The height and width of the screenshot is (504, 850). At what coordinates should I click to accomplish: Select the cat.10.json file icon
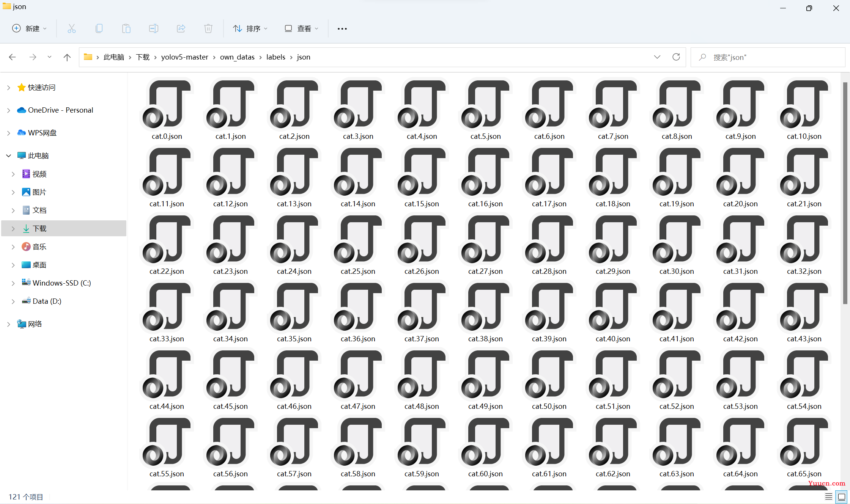coord(804,104)
